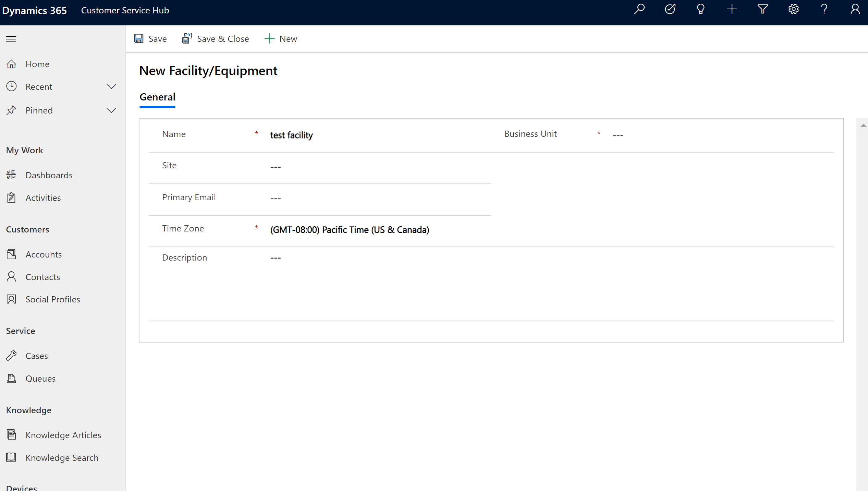Click the Time Zone dropdown field
The height and width of the screenshot is (491, 868).
pyautogui.click(x=349, y=230)
